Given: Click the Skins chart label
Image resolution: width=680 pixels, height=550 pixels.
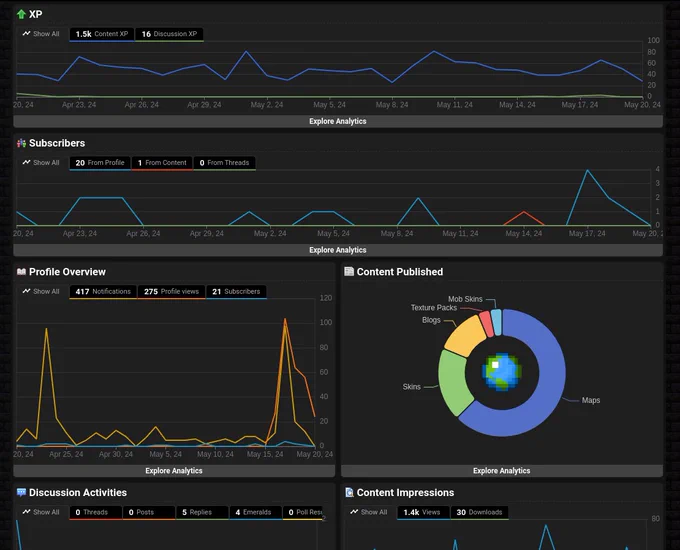Looking at the screenshot, I should pos(412,387).
